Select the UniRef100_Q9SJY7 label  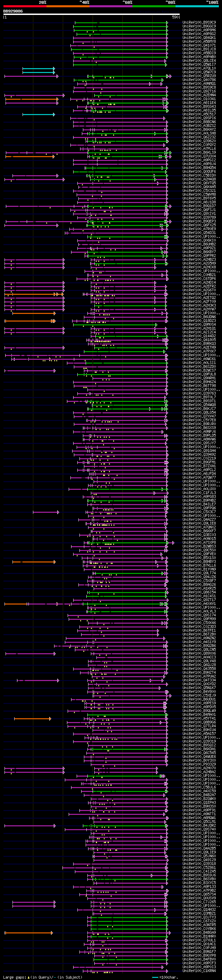(x=199, y=443)
